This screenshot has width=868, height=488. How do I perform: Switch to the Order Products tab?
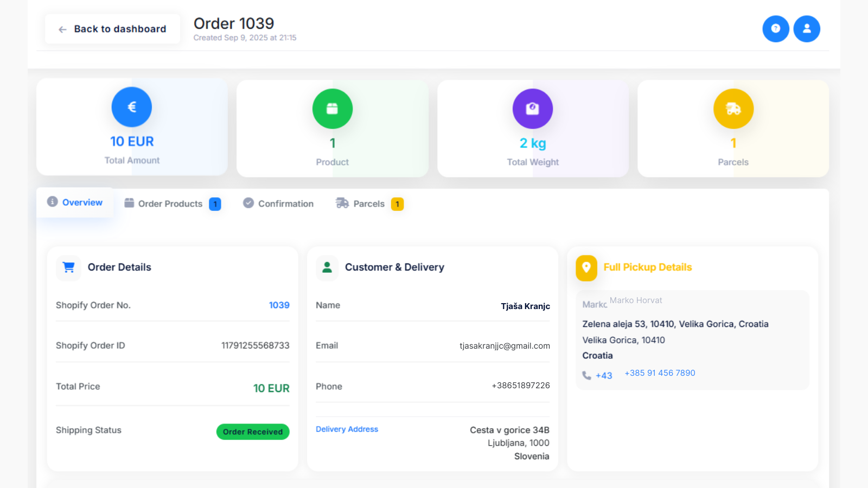pyautogui.click(x=171, y=203)
